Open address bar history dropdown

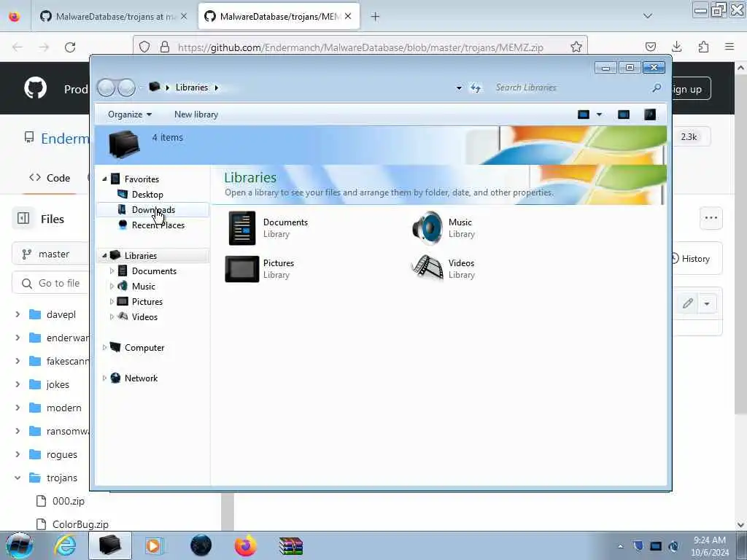[459, 87]
